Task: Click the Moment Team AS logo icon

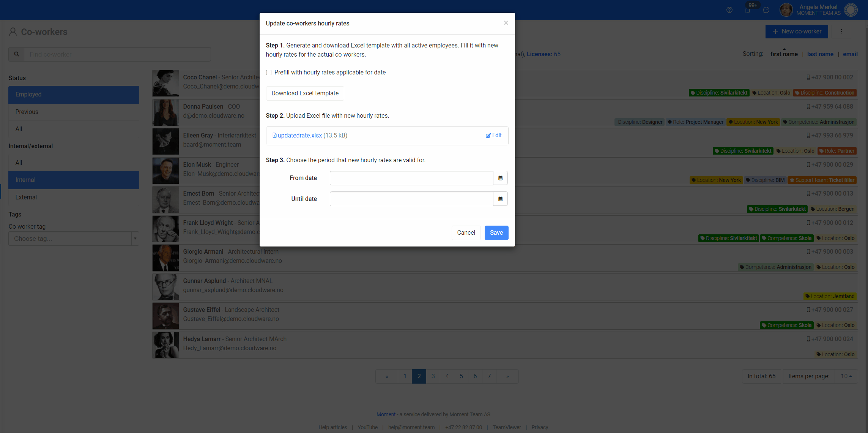Action: pyautogui.click(x=851, y=10)
